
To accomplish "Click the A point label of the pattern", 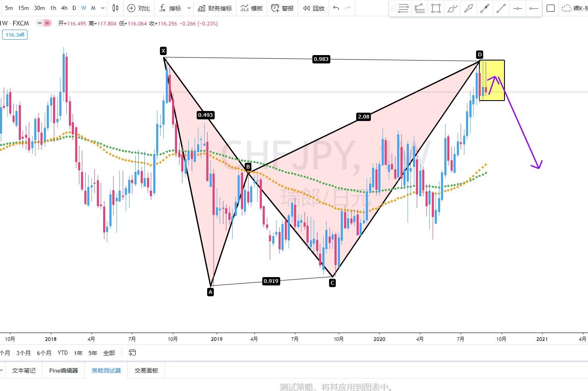I will (210, 292).
